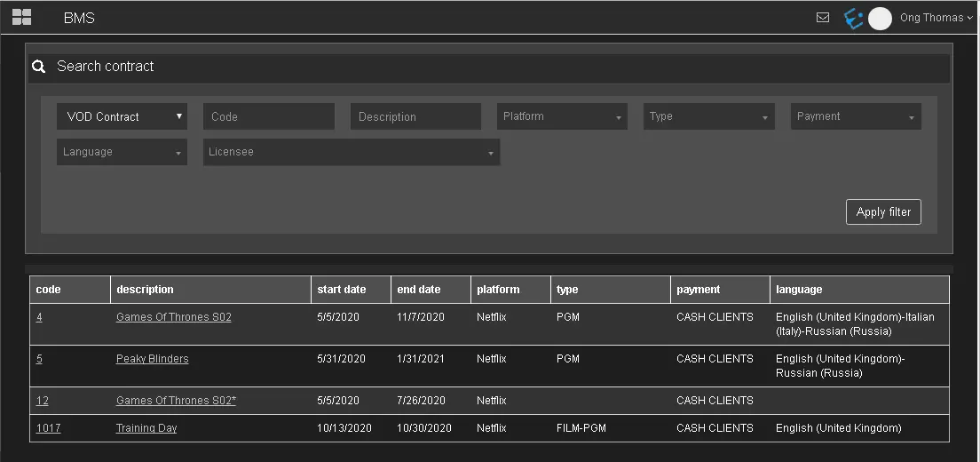This screenshot has height=462, width=980.
Task: Open the Training Day contract link
Action: pos(146,428)
